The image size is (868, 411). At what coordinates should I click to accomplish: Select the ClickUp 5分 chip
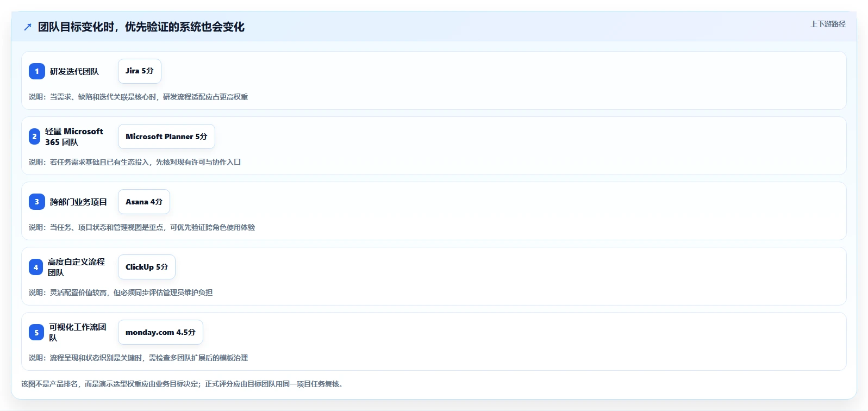(147, 267)
